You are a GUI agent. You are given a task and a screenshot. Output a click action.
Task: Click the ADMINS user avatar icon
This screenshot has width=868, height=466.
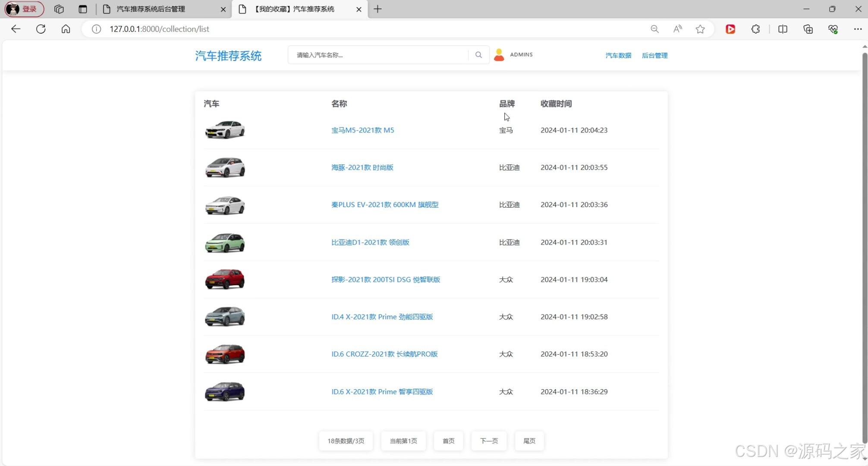(x=499, y=54)
